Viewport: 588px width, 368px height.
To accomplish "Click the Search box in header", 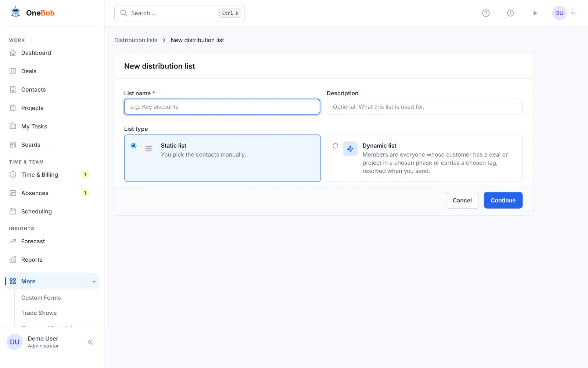I will tap(180, 13).
